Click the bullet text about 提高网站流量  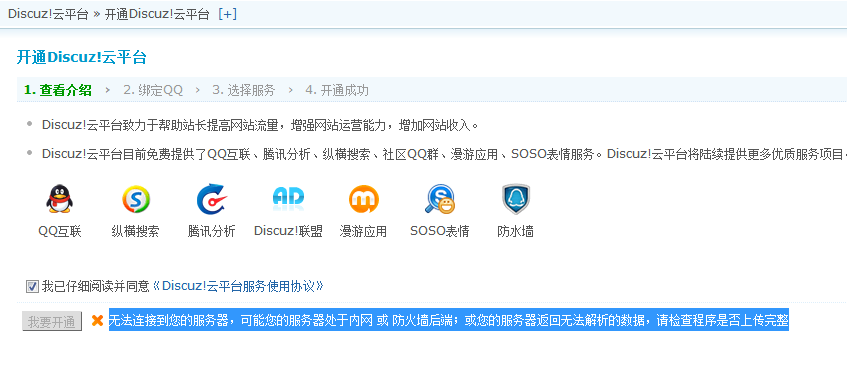pos(260,126)
